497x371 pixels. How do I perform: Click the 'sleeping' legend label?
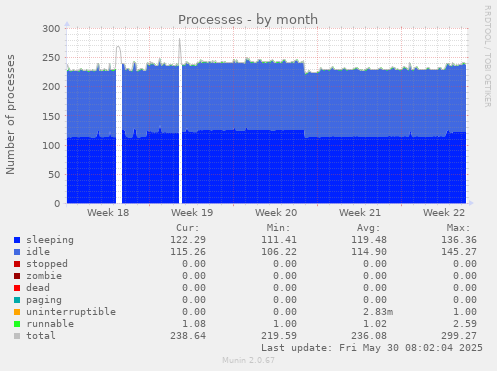50,240
